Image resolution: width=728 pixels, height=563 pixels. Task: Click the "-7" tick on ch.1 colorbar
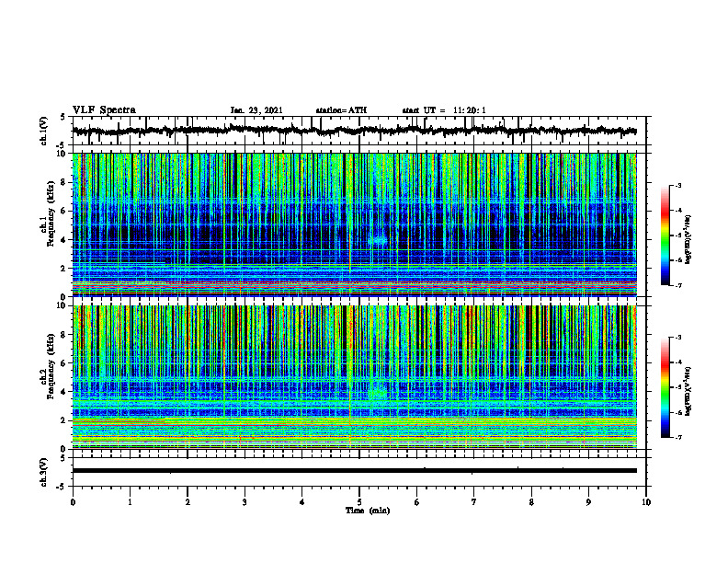pyautogui.click(x=678, y=285)
